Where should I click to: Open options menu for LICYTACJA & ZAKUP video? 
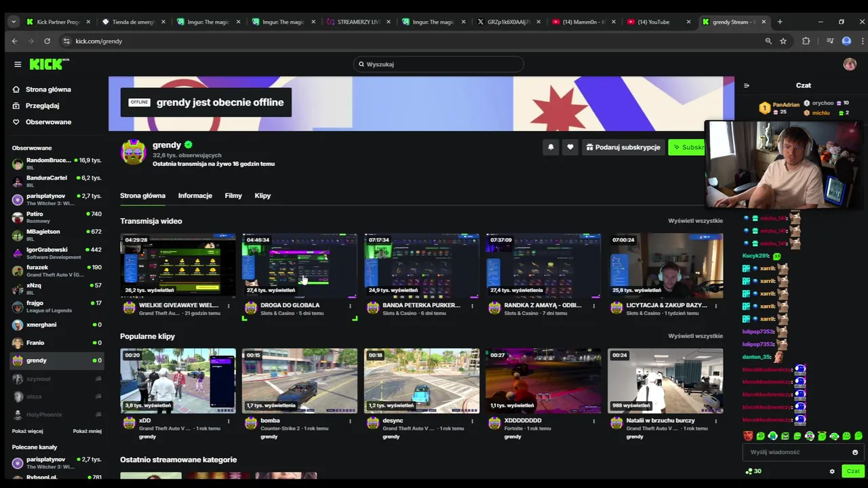(x=716, y=306)
